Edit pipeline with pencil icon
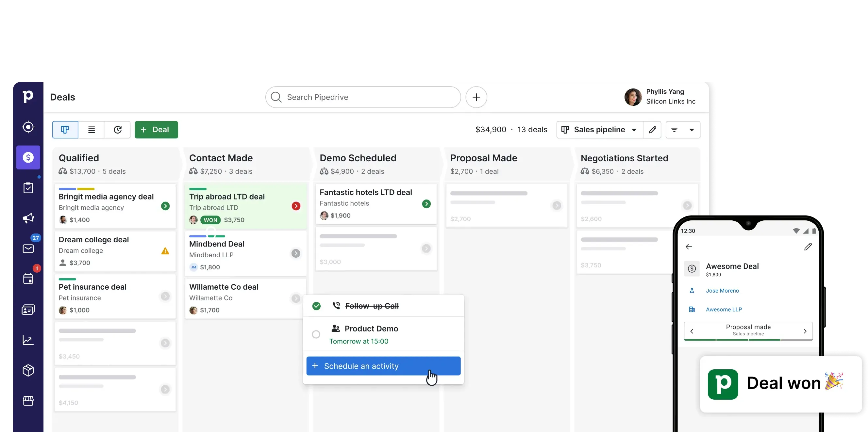 tap(652, 130)
